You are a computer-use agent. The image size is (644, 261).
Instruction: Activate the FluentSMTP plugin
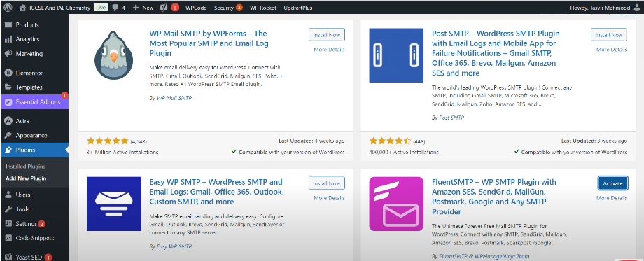point(612,183)
